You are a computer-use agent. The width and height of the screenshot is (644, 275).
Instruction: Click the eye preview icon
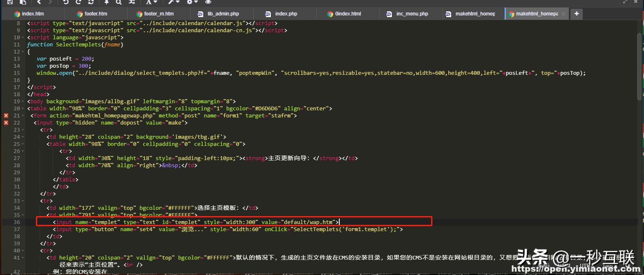click(208, 2)
